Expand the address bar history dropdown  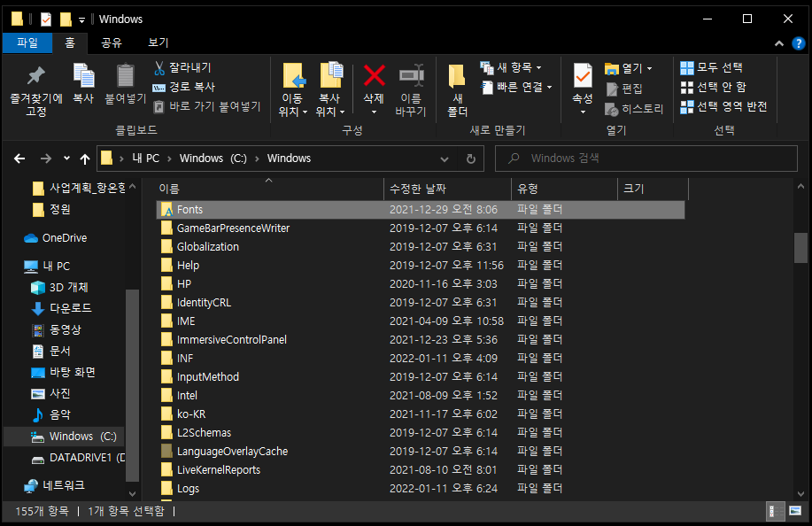(x=445, y=159)
